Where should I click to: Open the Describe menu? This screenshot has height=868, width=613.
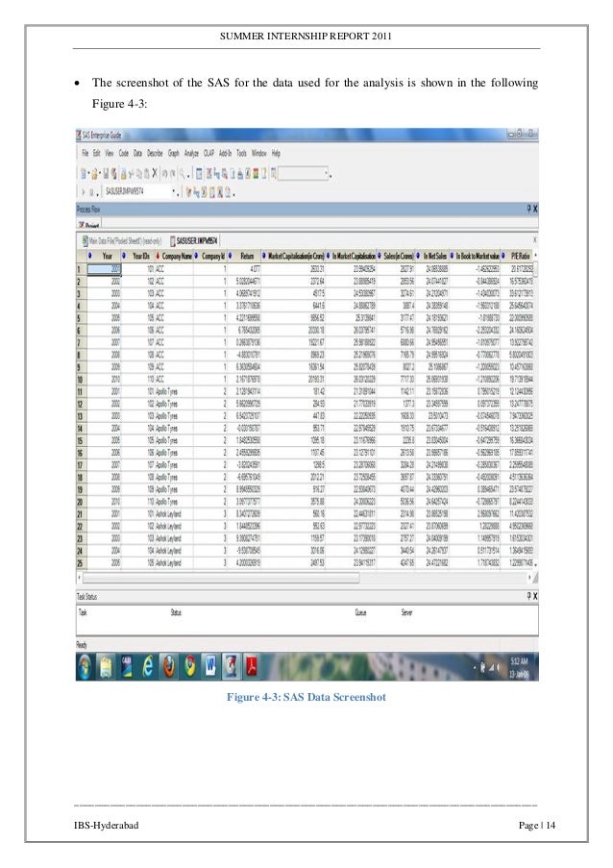pos(155,154)
